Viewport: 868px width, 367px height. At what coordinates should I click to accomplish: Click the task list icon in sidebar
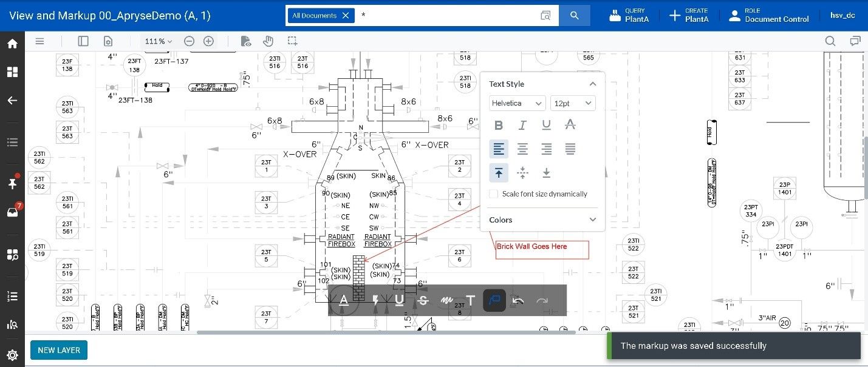click(x=12, y=296)
